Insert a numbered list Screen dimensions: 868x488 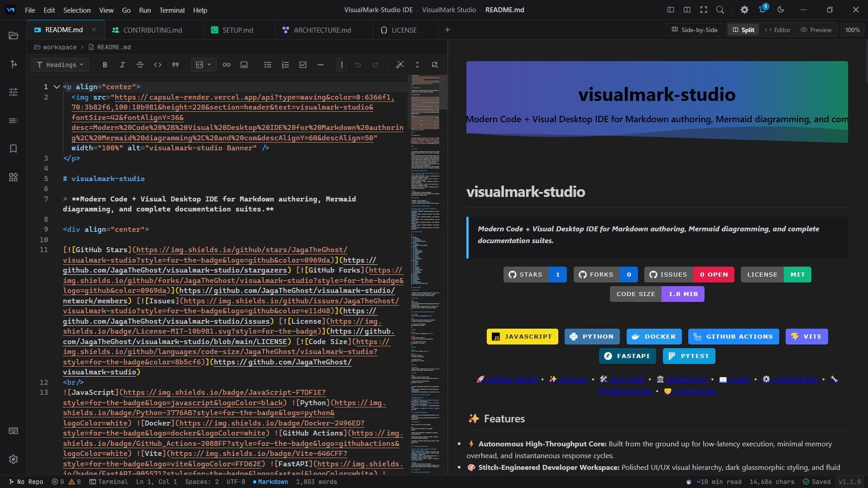(285, 65)
